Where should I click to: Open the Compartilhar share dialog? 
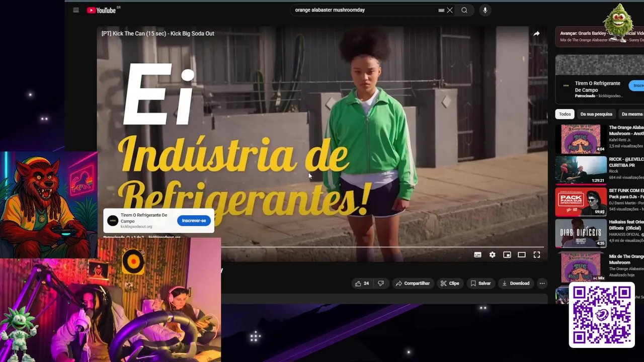413,284
